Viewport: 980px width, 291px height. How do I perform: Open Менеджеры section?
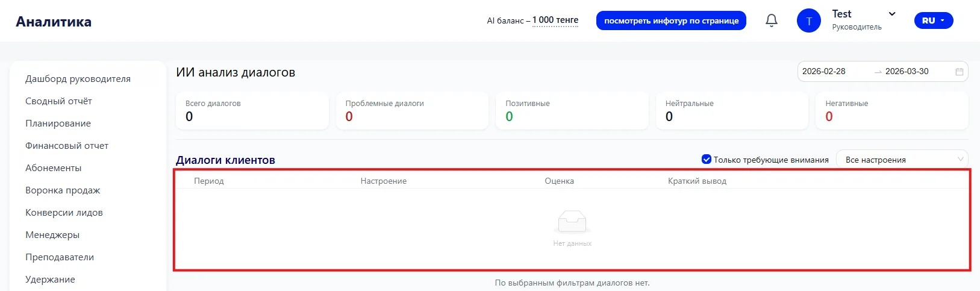[x=52, y=235]
